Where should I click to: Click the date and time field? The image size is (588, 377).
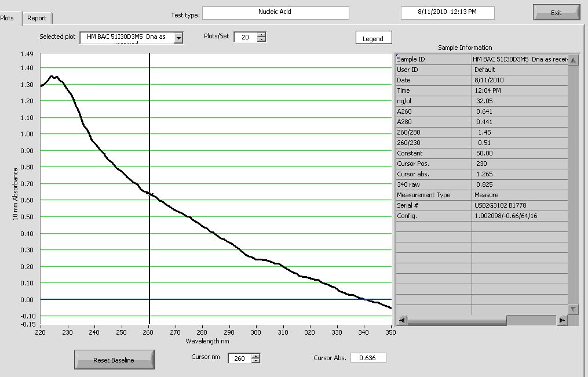[447, 12]
